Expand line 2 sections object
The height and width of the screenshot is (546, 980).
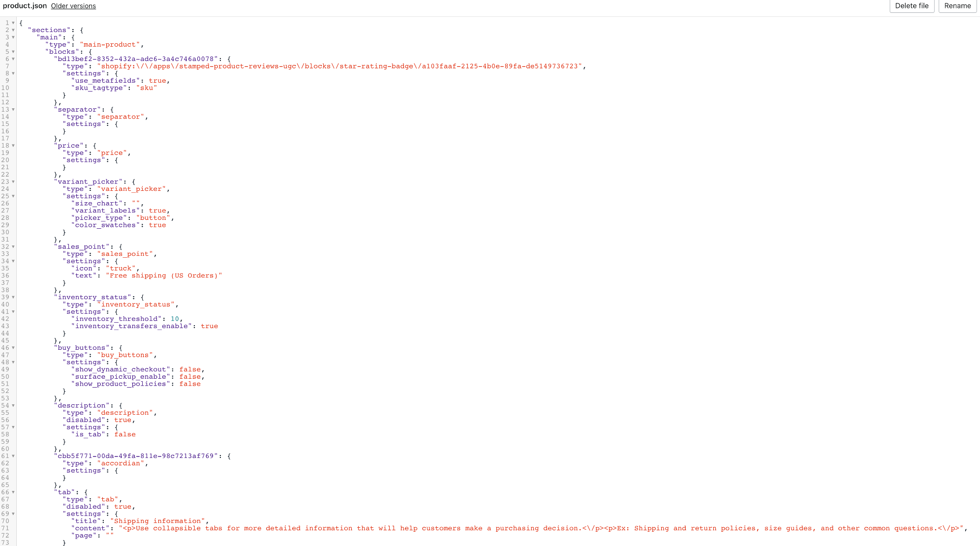[x=13, y=30]
